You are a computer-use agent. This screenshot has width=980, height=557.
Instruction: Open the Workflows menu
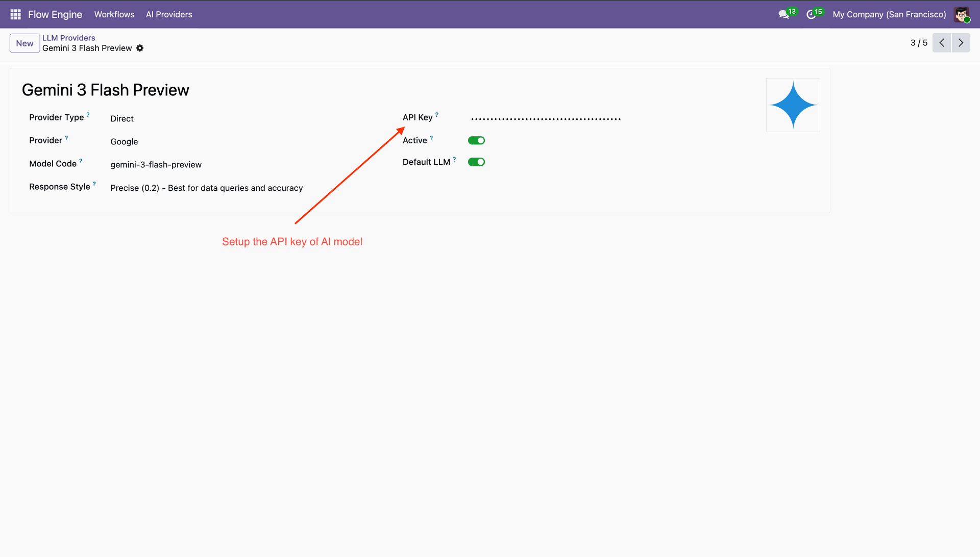coord(114,14)
